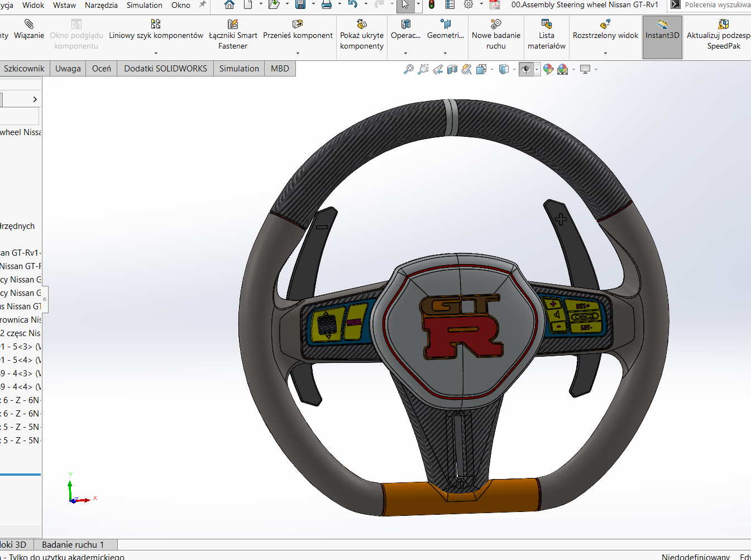This screenshot has width=751, height=560.
Task: Open the Edit Appearance color ball icon
Action: [548, 69]
